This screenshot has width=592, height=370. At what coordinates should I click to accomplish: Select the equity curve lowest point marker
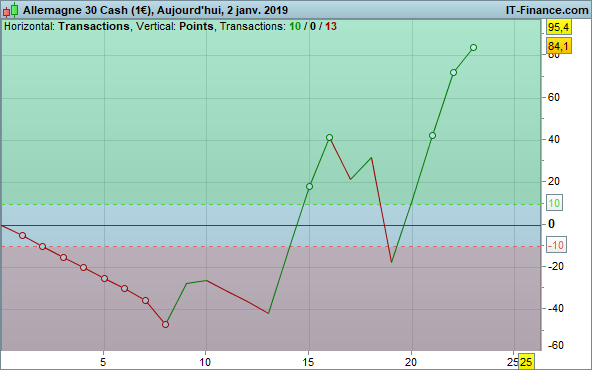point(165,324)
